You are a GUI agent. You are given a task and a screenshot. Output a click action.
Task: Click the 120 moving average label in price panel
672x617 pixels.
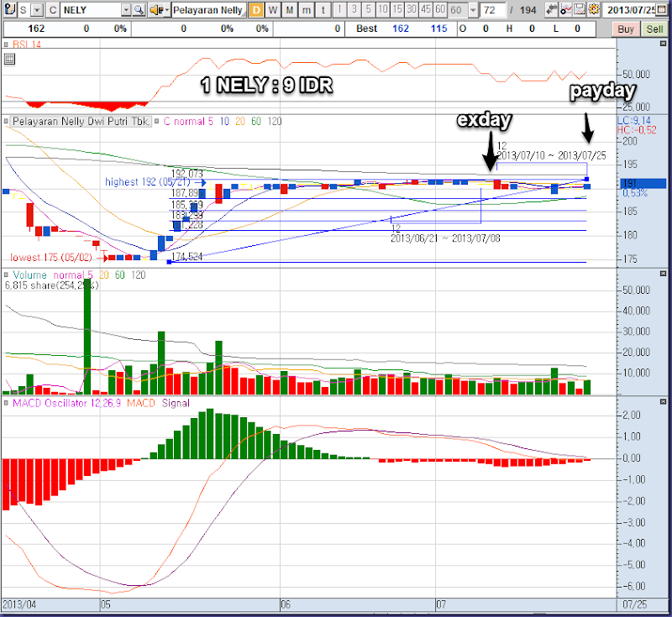(275, 121)
